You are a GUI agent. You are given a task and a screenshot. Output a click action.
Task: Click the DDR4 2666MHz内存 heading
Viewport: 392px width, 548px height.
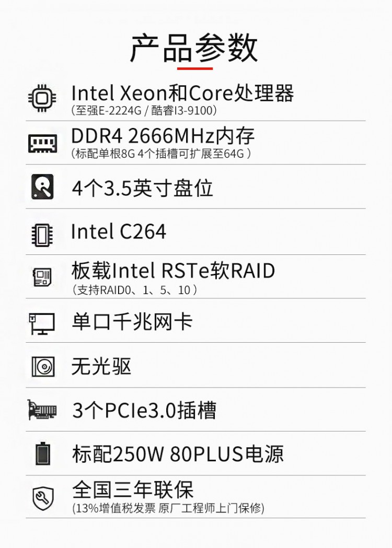(163, 136)
